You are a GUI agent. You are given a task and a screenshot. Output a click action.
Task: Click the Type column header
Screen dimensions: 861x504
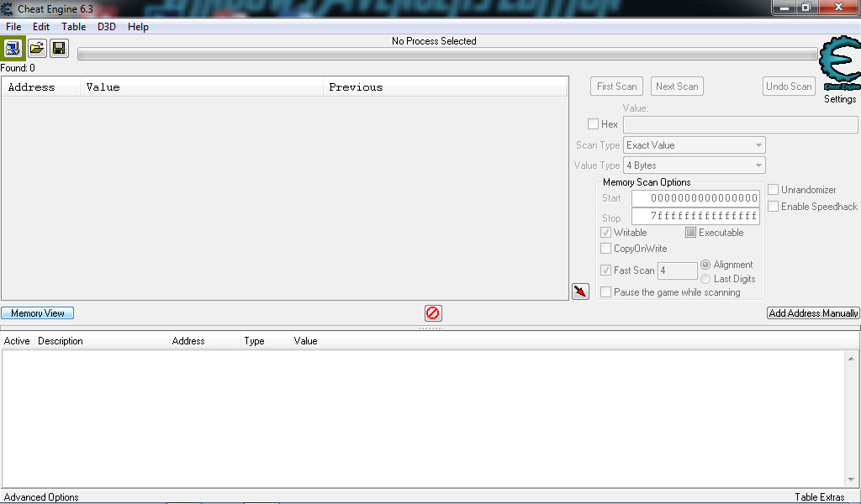point(265,341)
